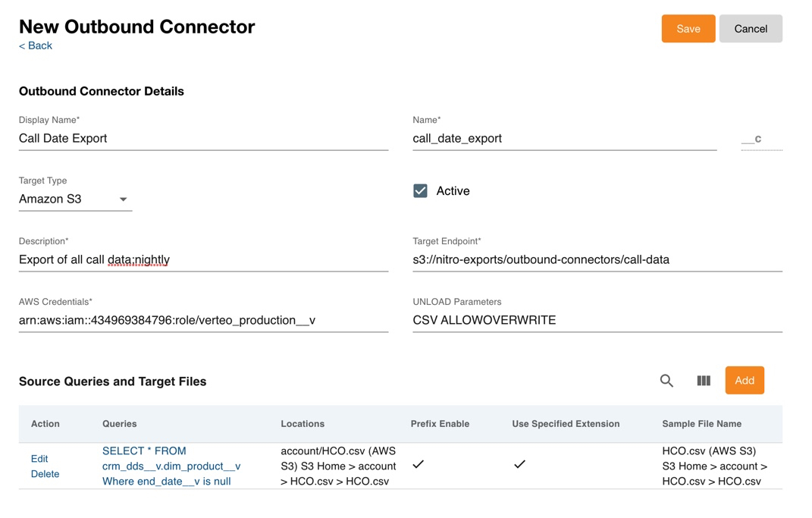Toggle the Active checkbox
812x518 pixels.
[421, 191]
